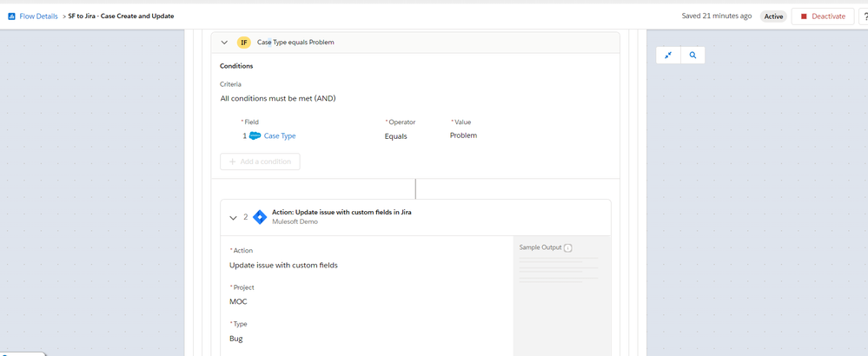
Task: Open the Flow Details link
Action: pos(38,16)
